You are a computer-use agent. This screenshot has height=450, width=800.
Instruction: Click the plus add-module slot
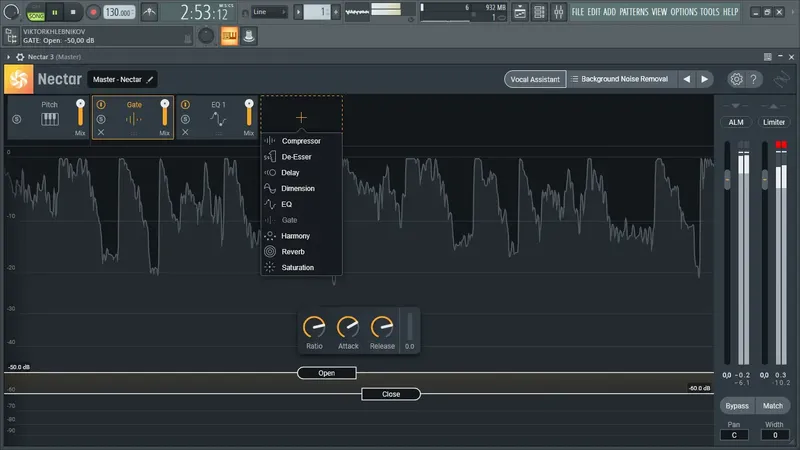coord(302,117)
